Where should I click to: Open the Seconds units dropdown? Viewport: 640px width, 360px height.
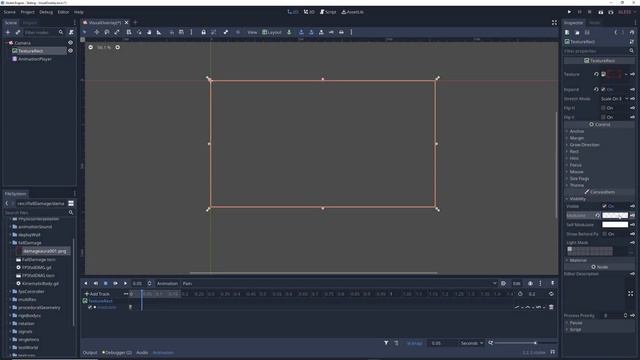472,343
